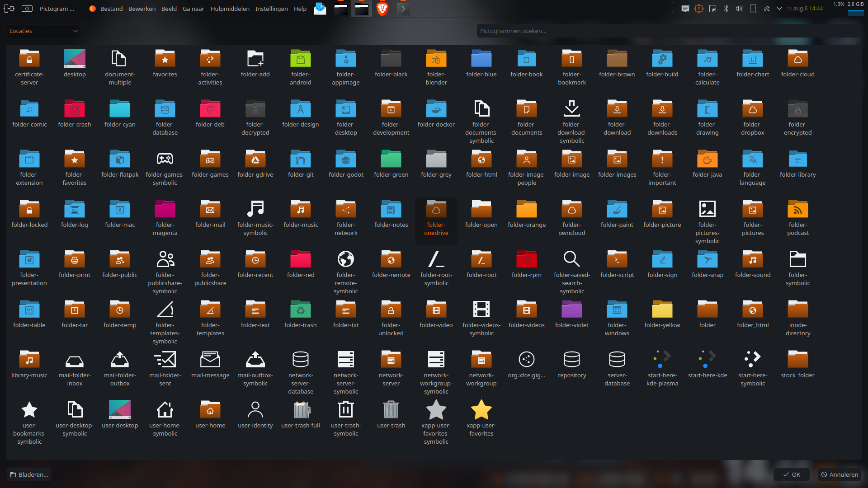Viewport: 868px width, 488px height.
Task: Pick the folder-flatpak icon
Action: [119, 160]
